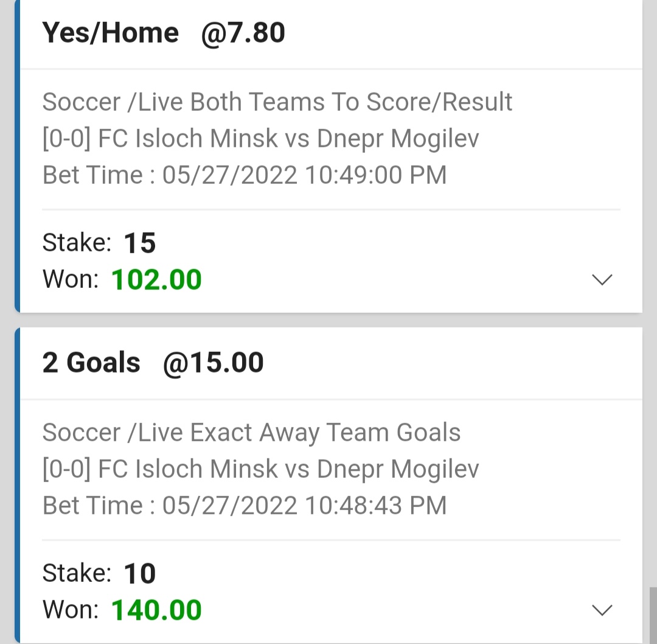Screen dimensions: 657x644
Task: Tap the 140.00 winnings amount
Action: (x=156, y=611)
